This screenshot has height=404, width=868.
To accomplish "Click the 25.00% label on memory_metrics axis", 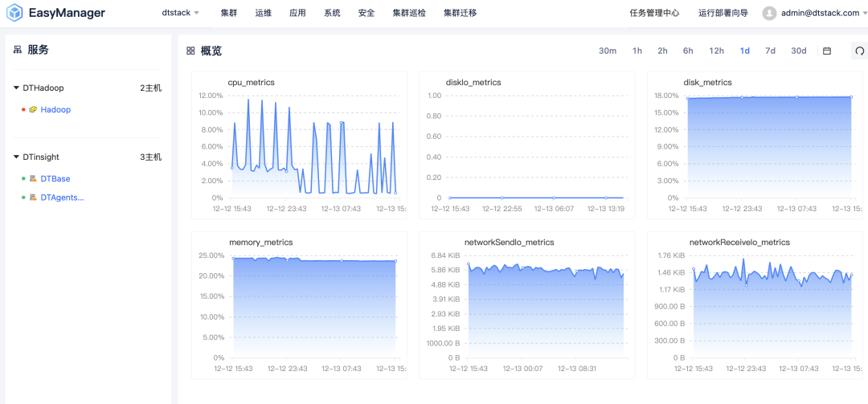I will point(211,255).
